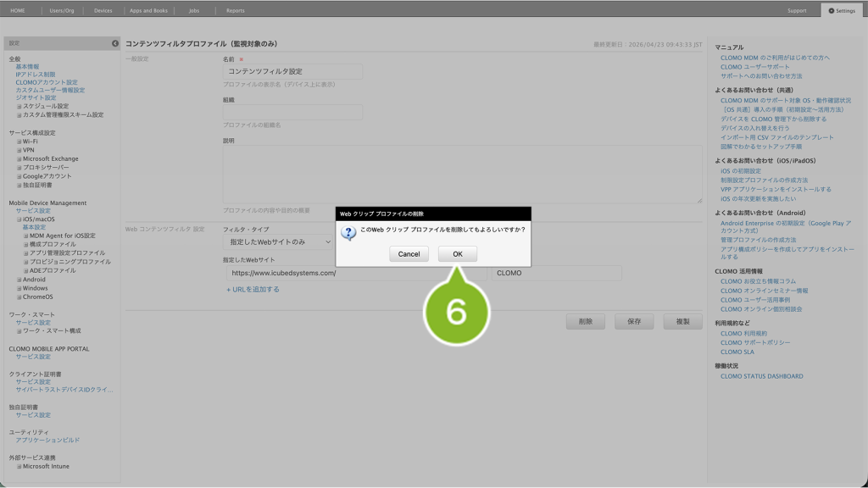
Task: Collapse the iOS/macOS tree node
Action: [19, 219]
